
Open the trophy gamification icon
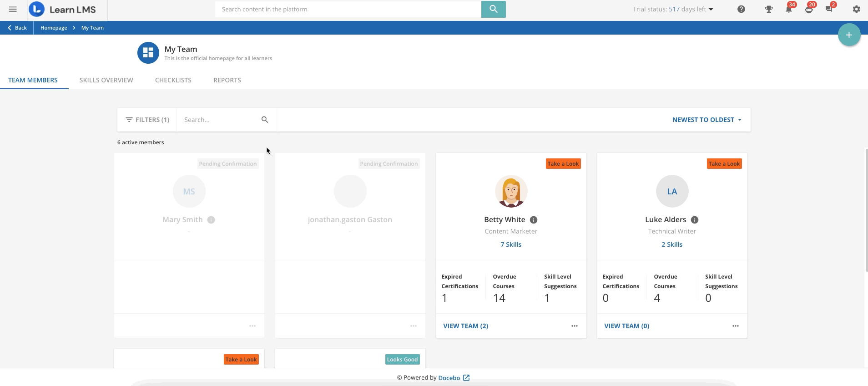[768, 9]
